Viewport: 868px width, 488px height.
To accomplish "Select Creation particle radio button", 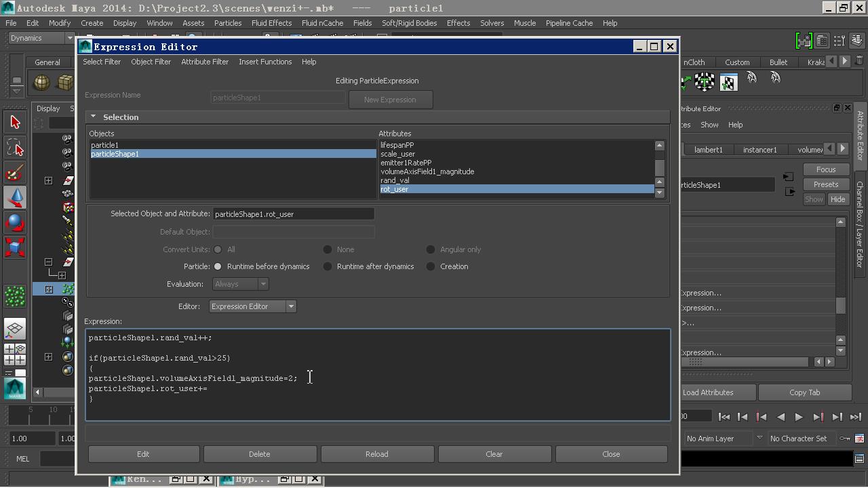I will (431, 266).
